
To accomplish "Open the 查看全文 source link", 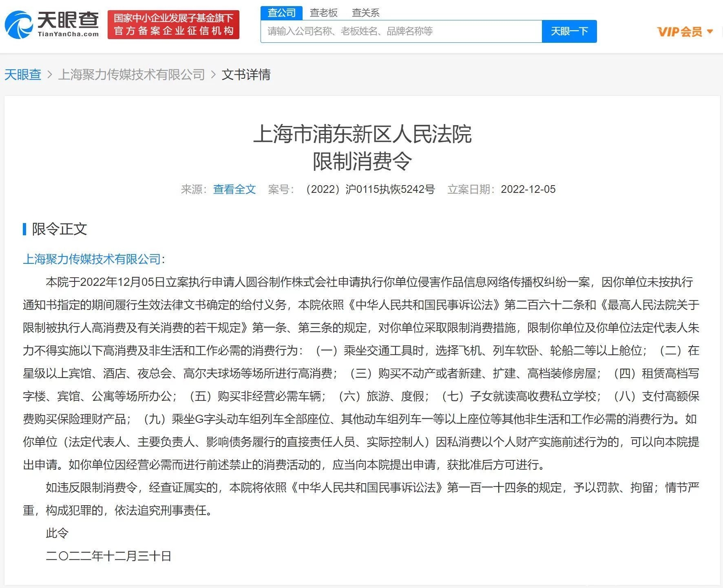I will point(234,189).
